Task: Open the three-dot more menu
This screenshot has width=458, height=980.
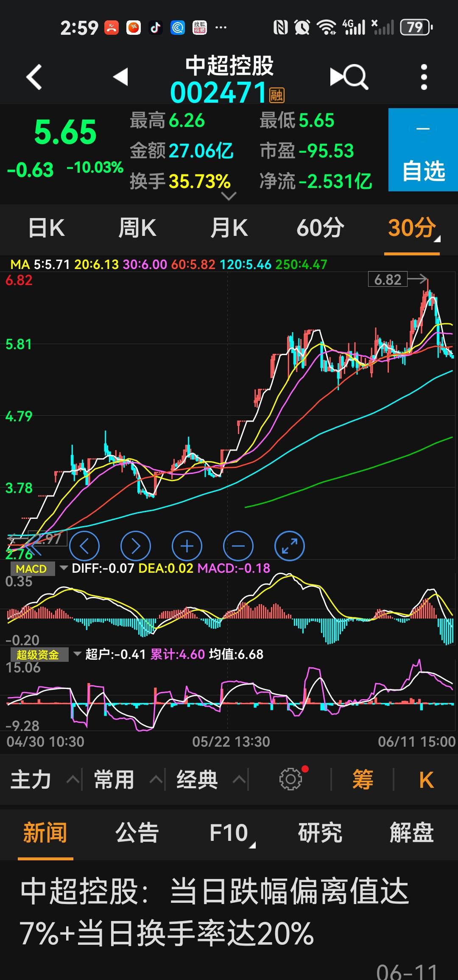Action: [x=424, y=77]
